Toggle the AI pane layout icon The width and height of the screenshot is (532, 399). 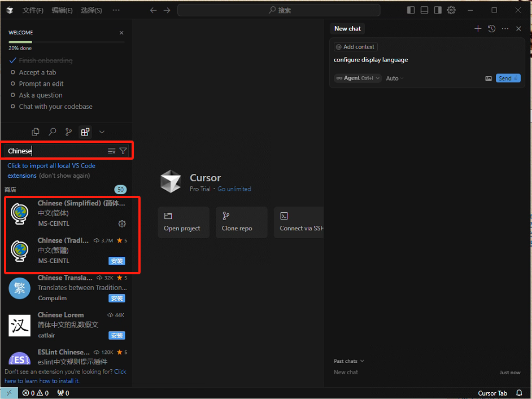pyautogui.click(x=438, y=10)
